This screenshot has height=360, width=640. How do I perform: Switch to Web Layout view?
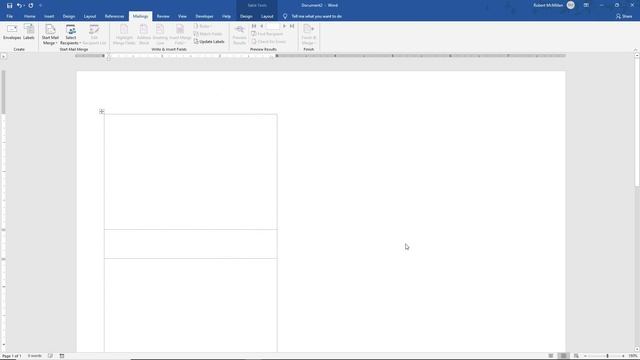(576, 356)
